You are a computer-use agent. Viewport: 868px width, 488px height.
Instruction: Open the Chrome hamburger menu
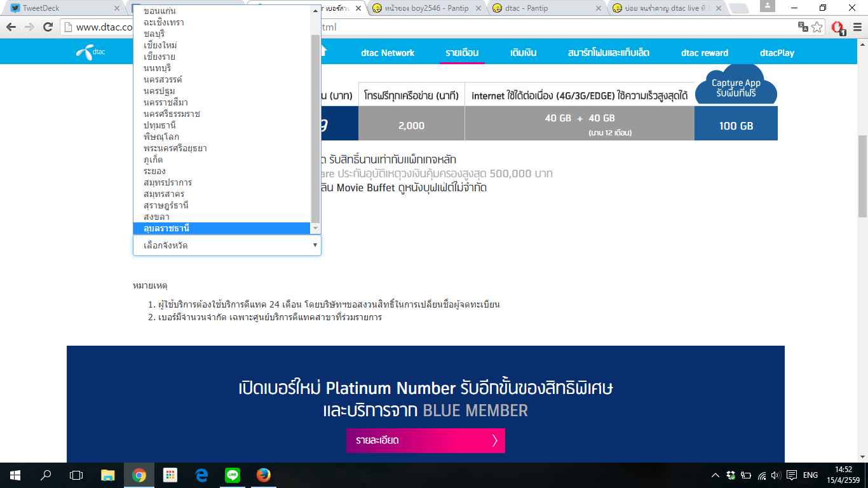pyautogui.click(x=857, y=27)
